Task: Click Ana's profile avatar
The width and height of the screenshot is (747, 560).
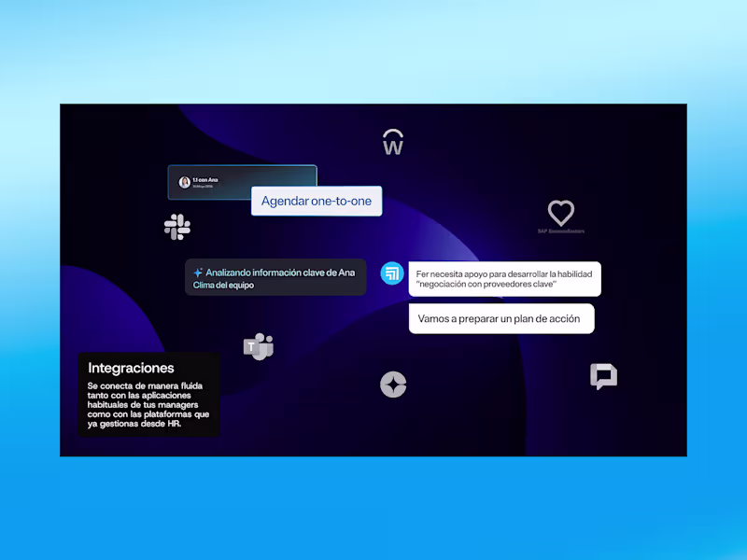Action: coord(184,182)
